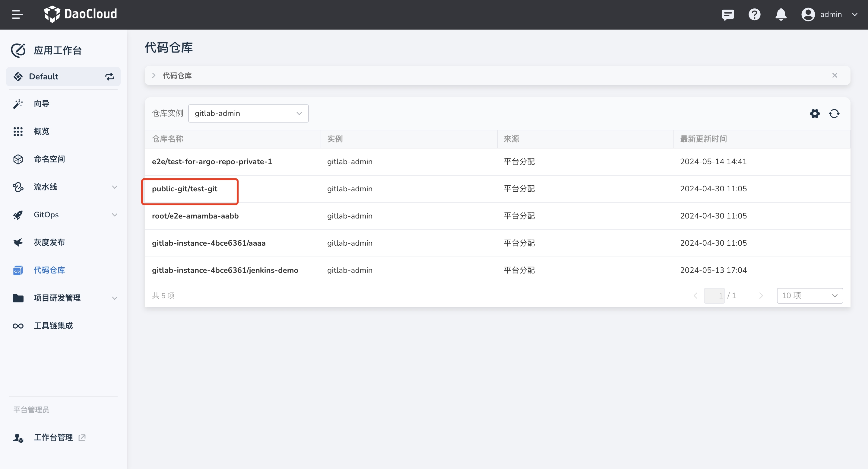The width and height of the screenshot is (868, 469).
Task: Open 工具链集成 sidebar item
Action: (x=53, y=326)
